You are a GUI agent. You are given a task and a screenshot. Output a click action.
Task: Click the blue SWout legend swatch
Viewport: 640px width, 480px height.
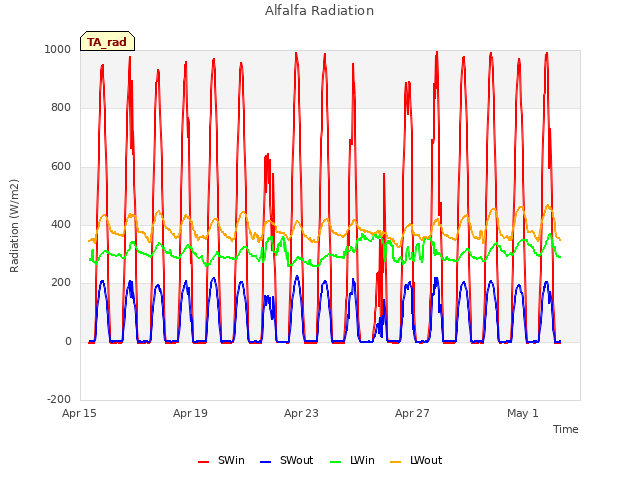[x=265, y=462]
